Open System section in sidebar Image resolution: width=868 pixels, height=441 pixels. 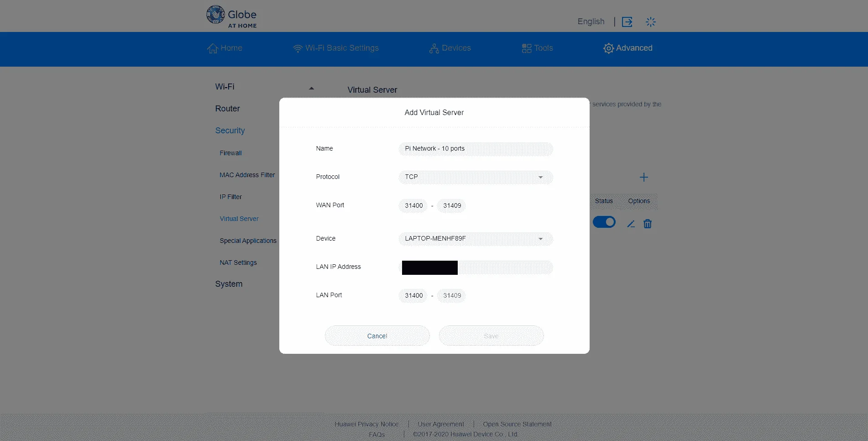(x=229, y=284)
